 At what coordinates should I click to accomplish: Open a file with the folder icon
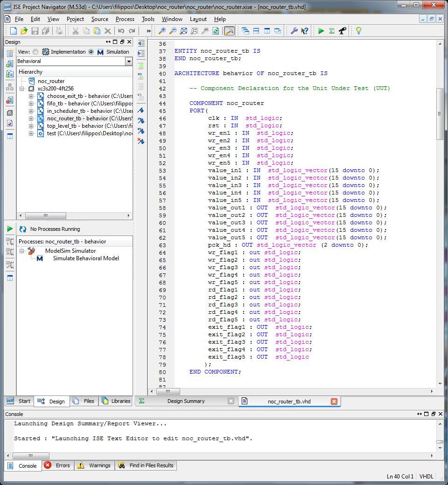(x=24, y=31)
